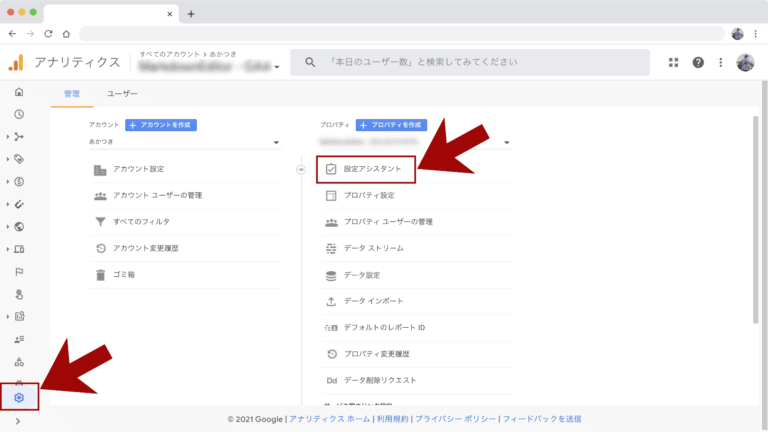Open the Admin gear icon at bottom-left
Viewport: 768px width, 432px height.
pyautogui.click(x=19, y=398)
